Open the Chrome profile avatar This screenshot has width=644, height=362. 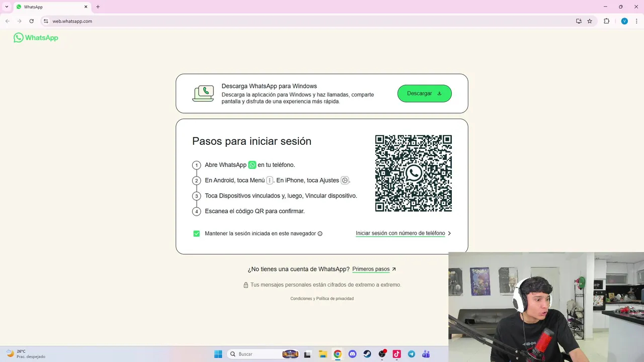click(x=624, y=21)
